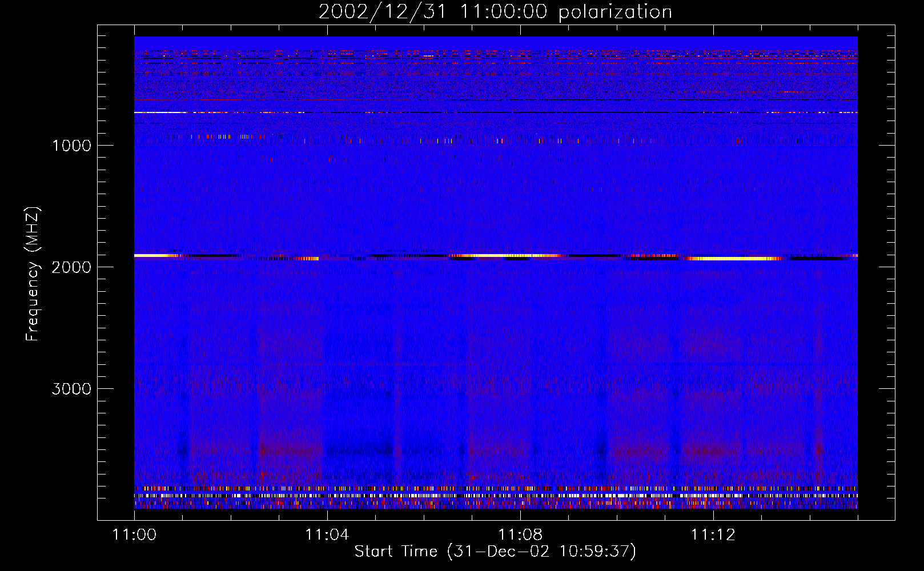Select the 'Frequency (MHZ)' axis label

33,274
